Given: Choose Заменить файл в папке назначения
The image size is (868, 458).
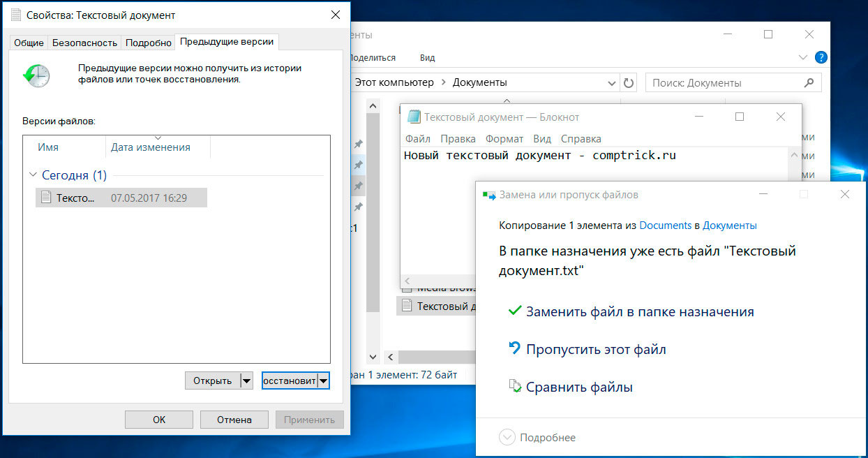Looking at the screenshot, I should 640,312.
